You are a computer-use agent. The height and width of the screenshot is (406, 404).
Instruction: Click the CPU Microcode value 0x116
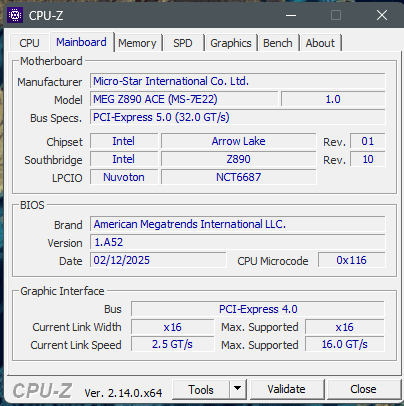352,260
